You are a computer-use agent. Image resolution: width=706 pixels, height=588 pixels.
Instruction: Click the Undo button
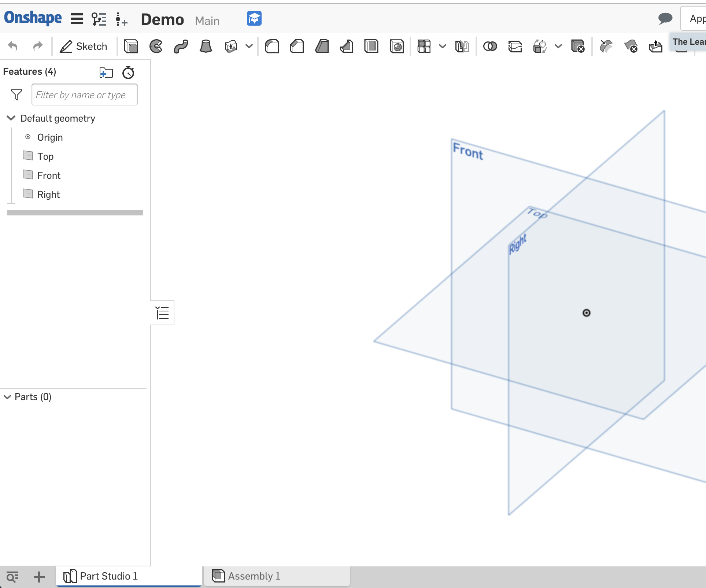13,46
